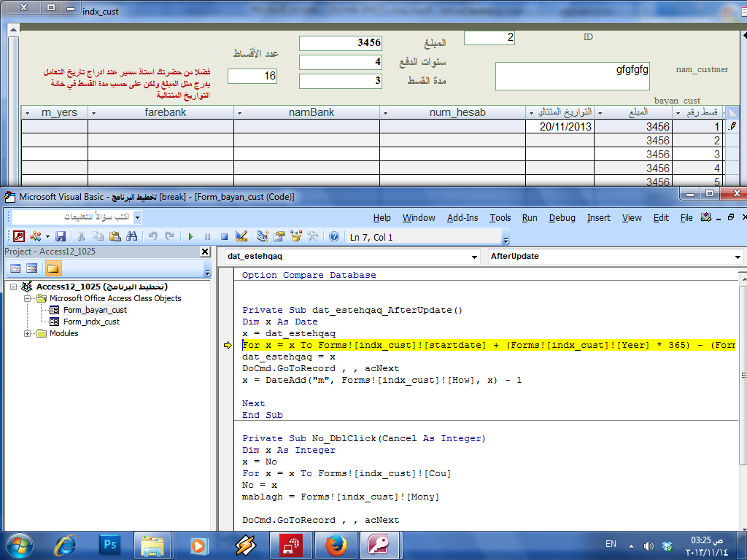This screenshot has height=560, width=747.
Task: Click the Undo arrow icon
Action: click(x=153, y=236)
